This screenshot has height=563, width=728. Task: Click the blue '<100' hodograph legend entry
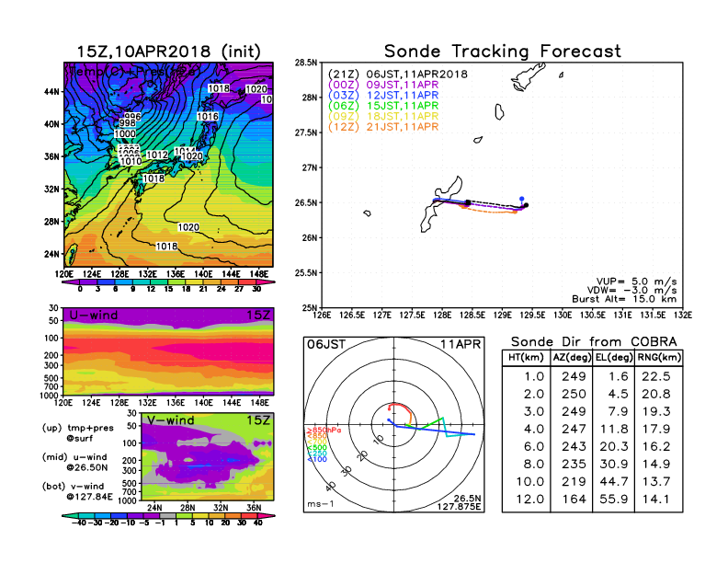point(316,459)
